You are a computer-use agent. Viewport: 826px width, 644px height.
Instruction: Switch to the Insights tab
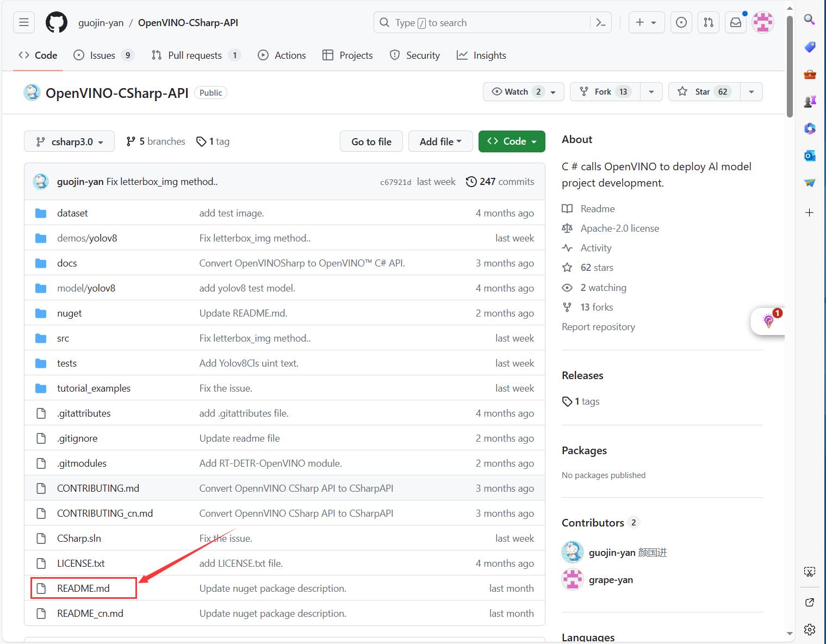[x=481, y=55]
